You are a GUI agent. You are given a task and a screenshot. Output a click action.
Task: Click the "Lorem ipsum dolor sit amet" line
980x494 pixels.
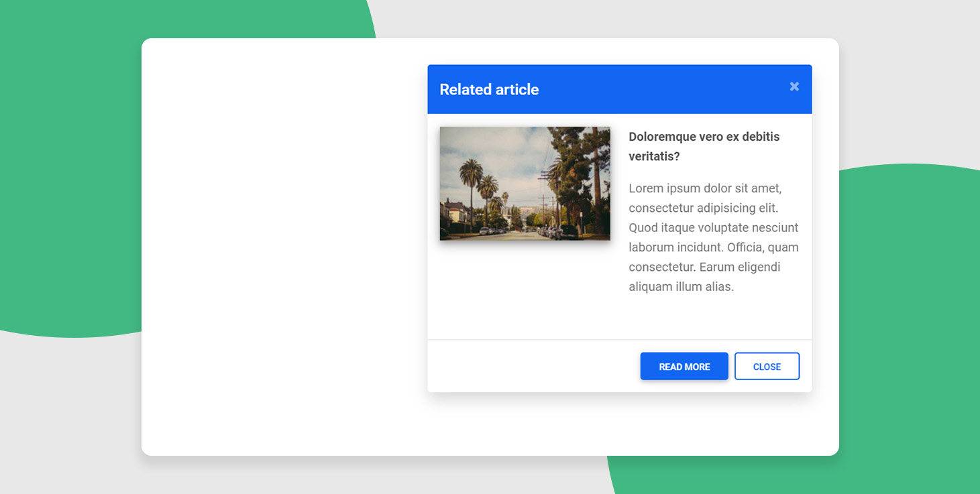click(x=705, y=188)
